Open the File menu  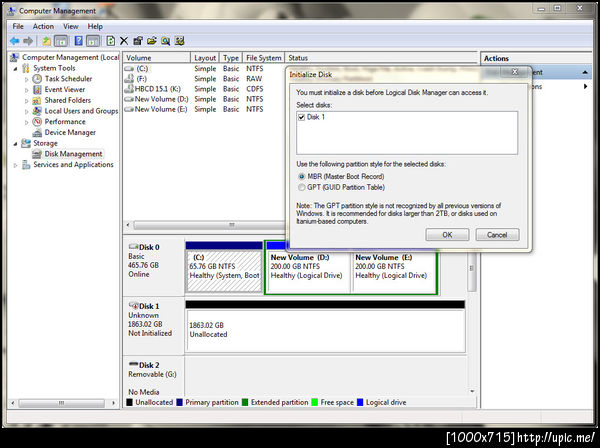(18, 26)
